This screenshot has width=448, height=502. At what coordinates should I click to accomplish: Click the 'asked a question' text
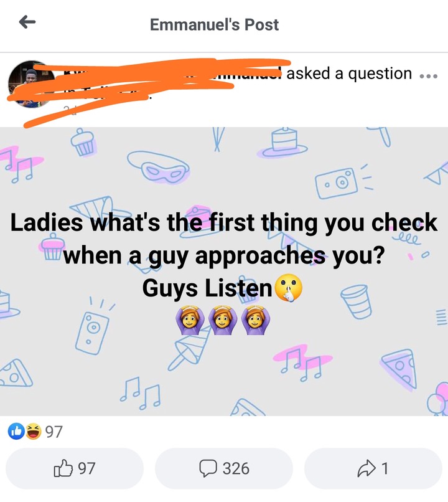[x=349, y=73]
